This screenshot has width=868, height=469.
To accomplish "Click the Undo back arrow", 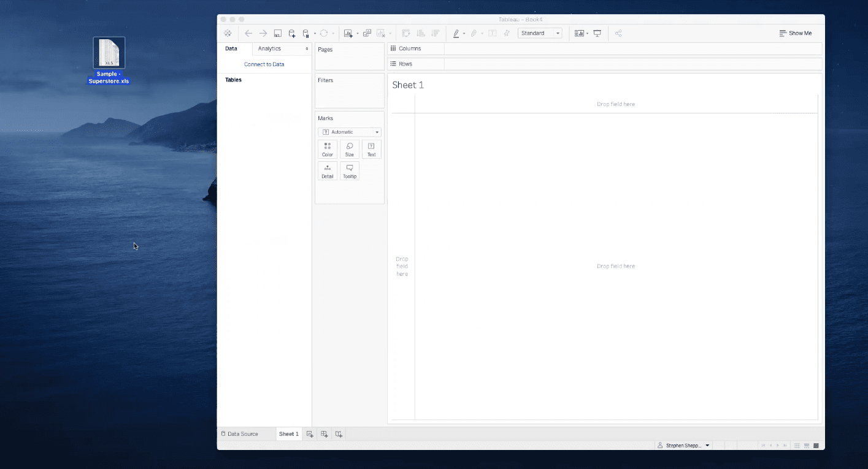I will pyautogui.click(x=248, y=33).
